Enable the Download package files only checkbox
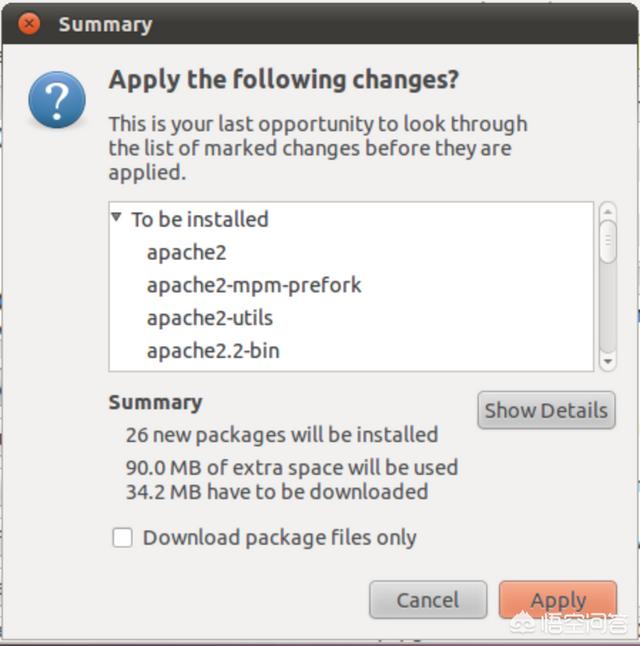Viewport: 640px width, 646px height. 122,538
